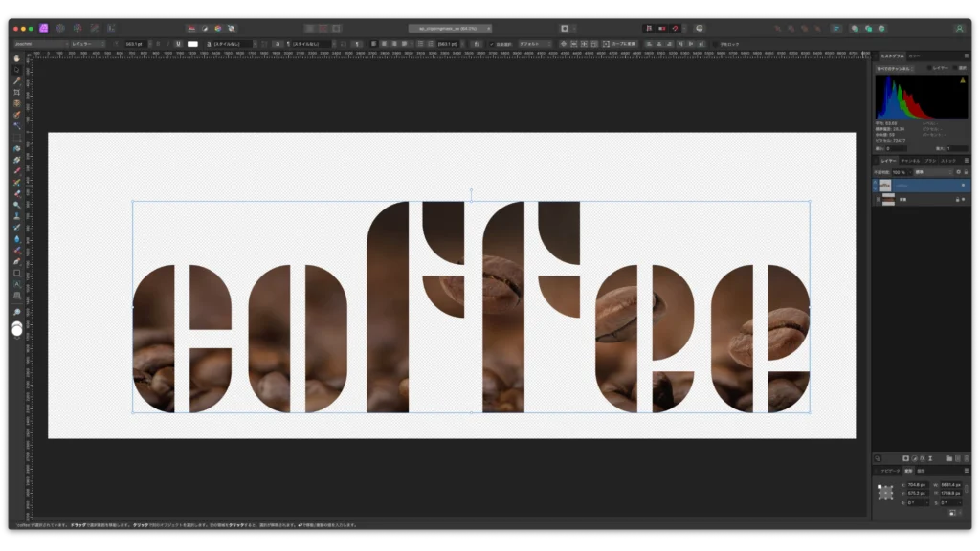
Task: Switch to the チャンネル tab
Action: (910, 161)
